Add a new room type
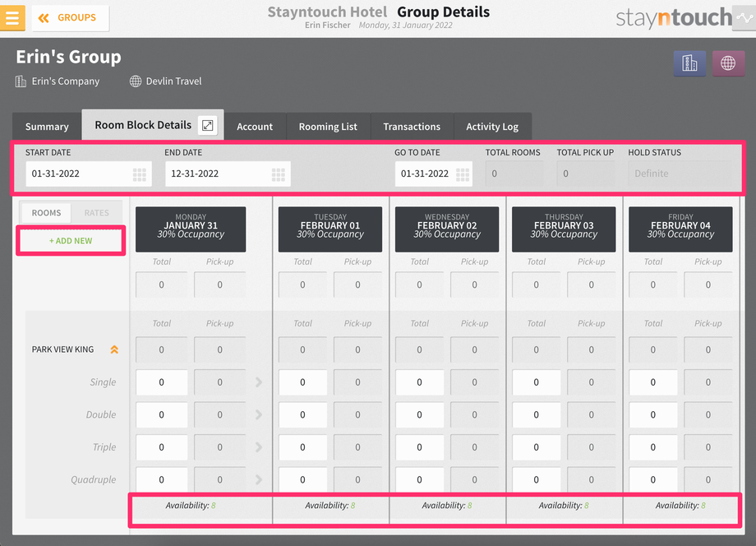Image resolution: width=756 pixels, height=546 pixels. (71, 241)
